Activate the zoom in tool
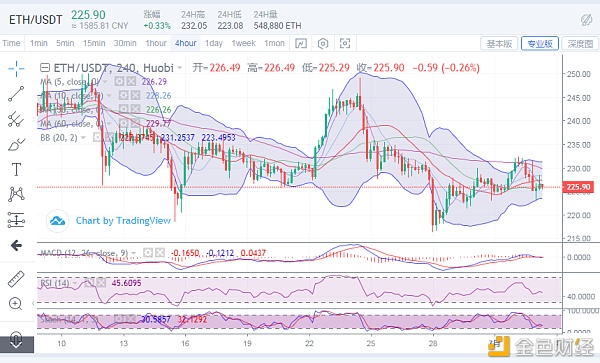600x363 pixels. [x=15, y=304]
